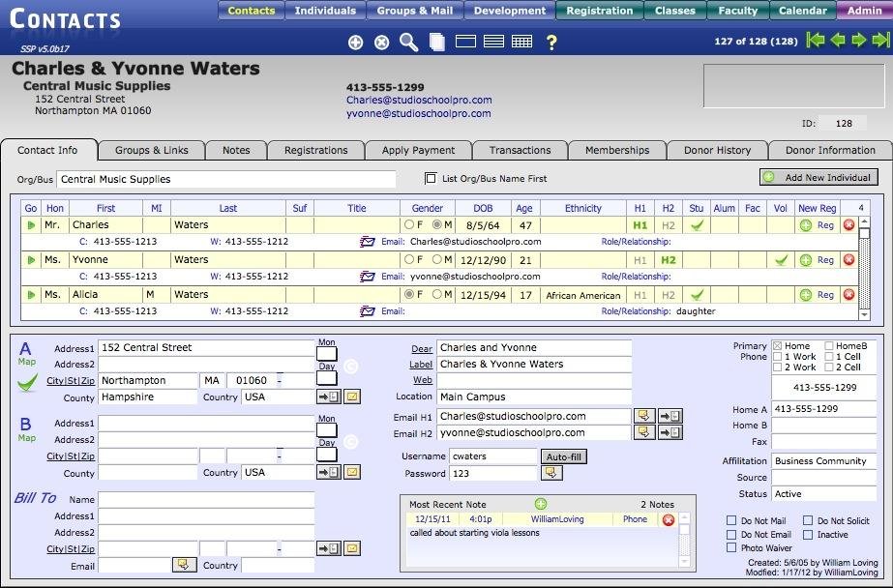Click green plus New Reg in Yvonne's row
The image size is (893, 588).
click(805, 260)
